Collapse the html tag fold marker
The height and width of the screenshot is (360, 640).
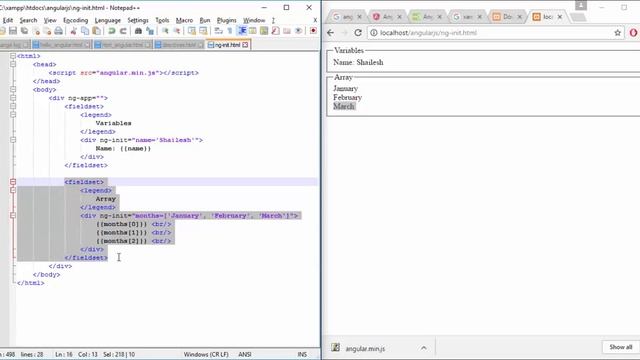[x=13, y=56]
